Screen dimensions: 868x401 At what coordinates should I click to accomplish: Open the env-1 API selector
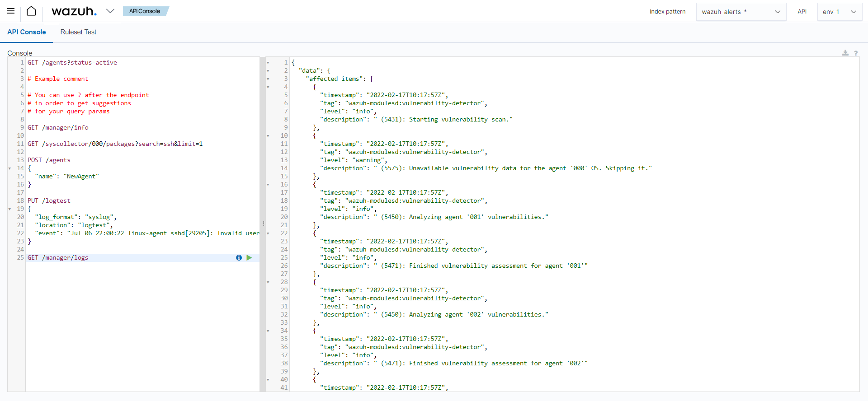pyautogui.click(x=840, y=12)
